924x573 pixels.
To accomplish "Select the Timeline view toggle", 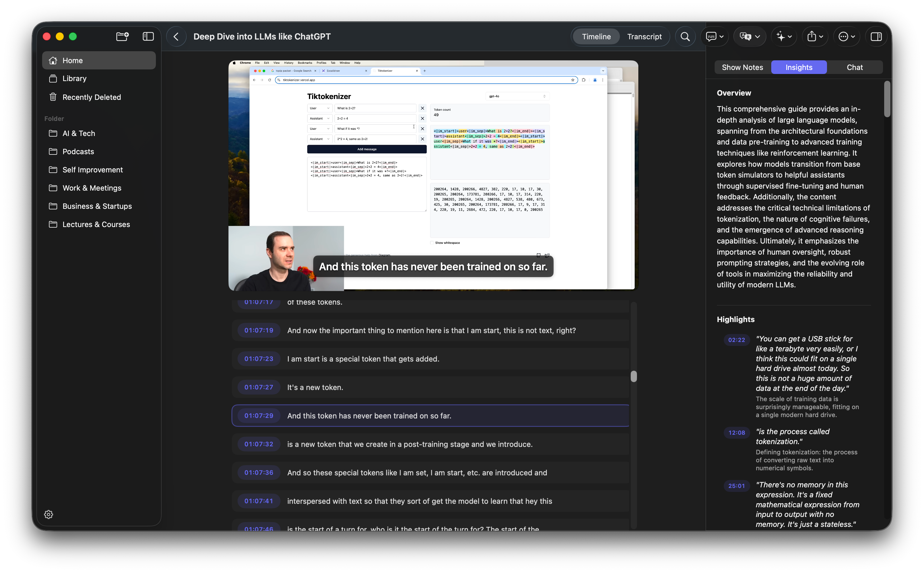I will [596, 36].
